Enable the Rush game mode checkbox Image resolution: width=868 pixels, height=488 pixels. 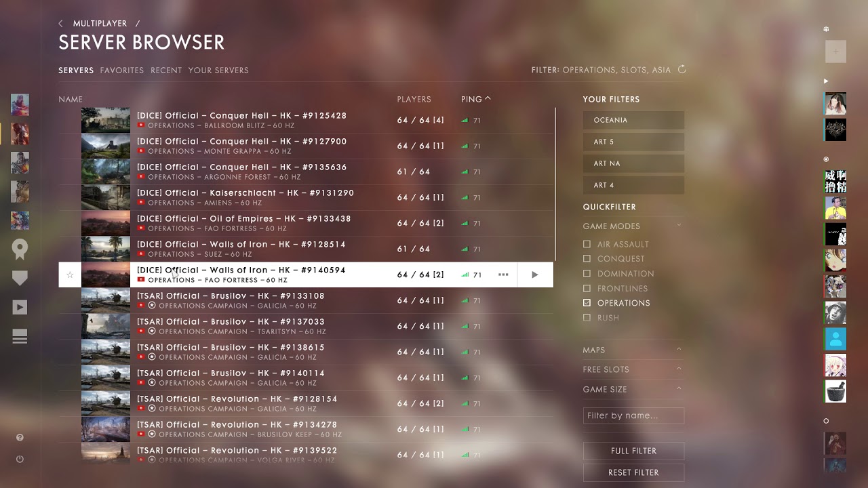(587, 318)
